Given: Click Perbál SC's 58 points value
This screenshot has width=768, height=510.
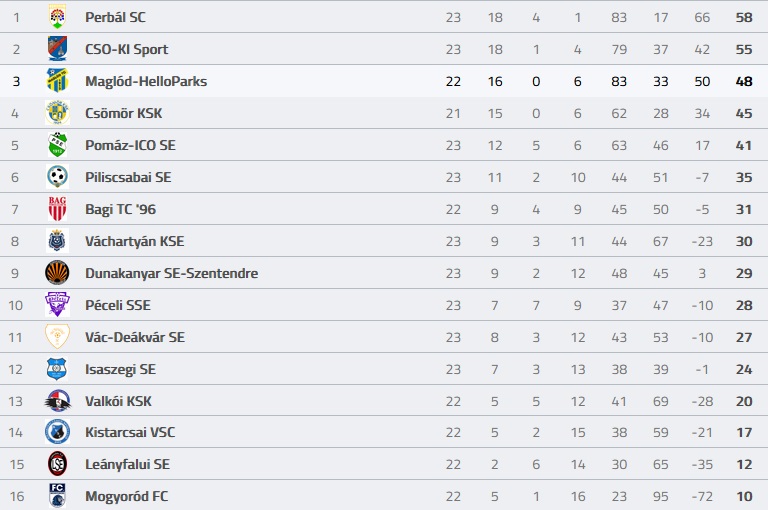Looking at the screenshot, I should pyautogui.click(x=744, y=17).
